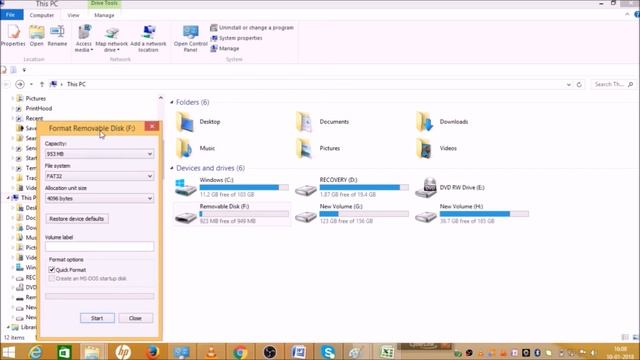Open the address bar history dropdown
Image resolution: width=640 pixels, height=360 pixels.
(x=569, y=84)
